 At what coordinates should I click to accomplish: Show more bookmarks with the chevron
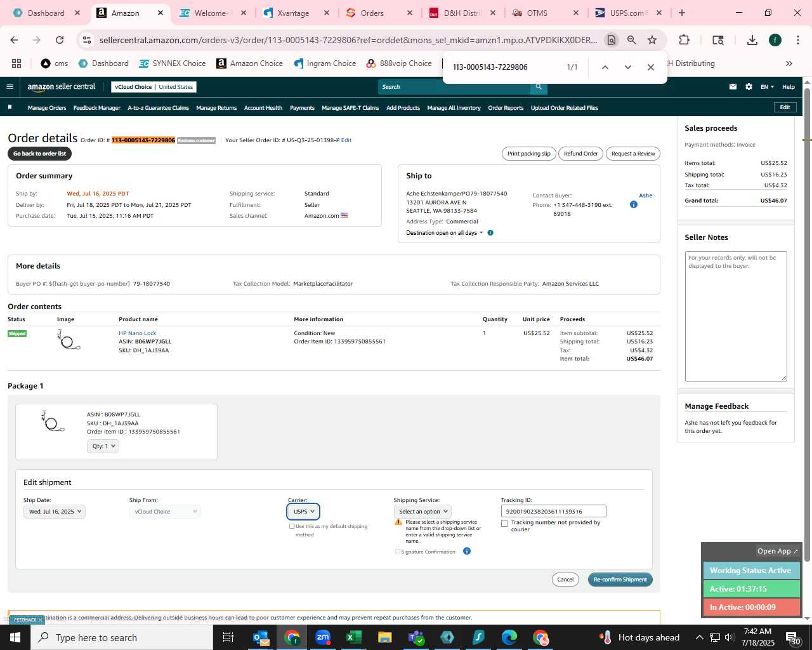point(789,63)
